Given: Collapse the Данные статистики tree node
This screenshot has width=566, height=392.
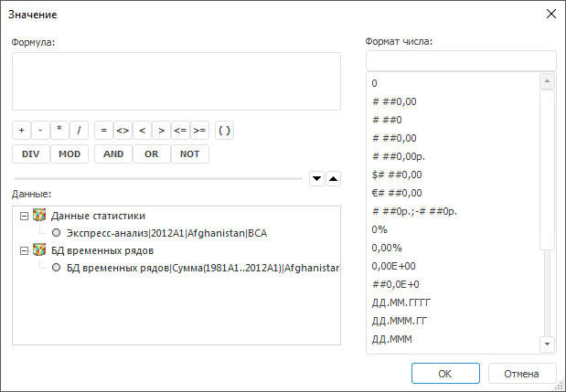Looking at the screenshot, I should click(22, 216).
